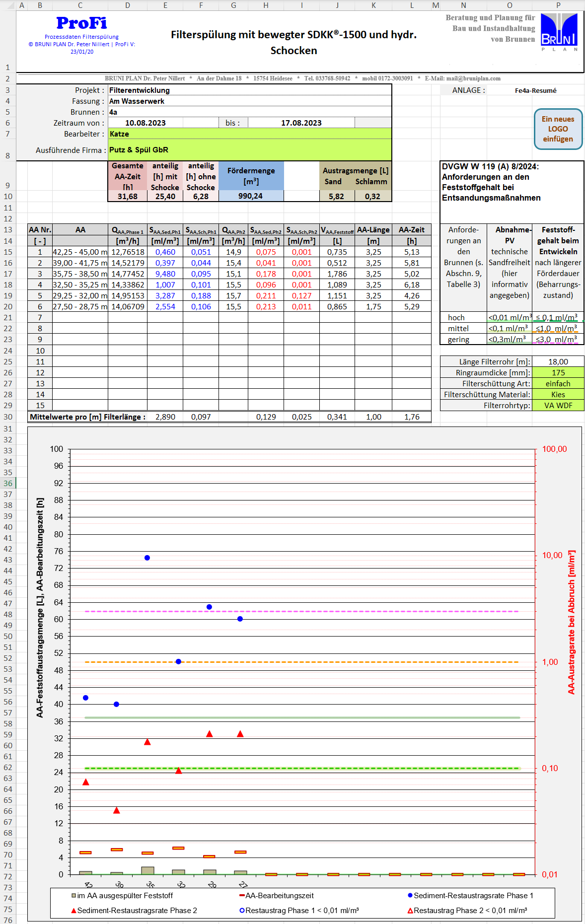Select column header P
Viewport: 585px width, 924px height.
[x=558, y=5]
